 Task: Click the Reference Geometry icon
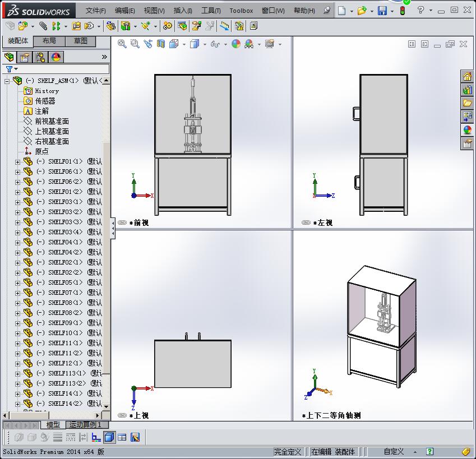146,26
